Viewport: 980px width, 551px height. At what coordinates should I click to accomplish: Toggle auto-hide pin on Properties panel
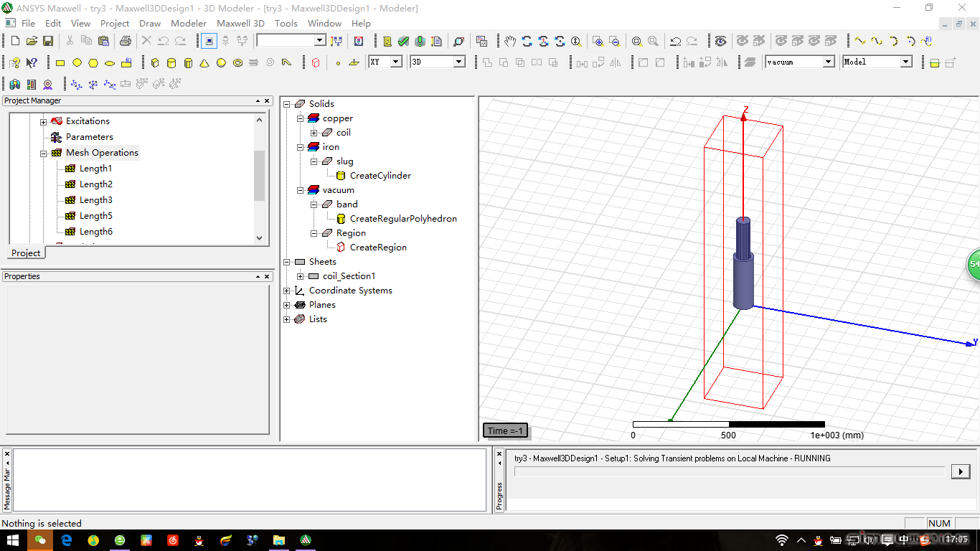pos(258,277)
